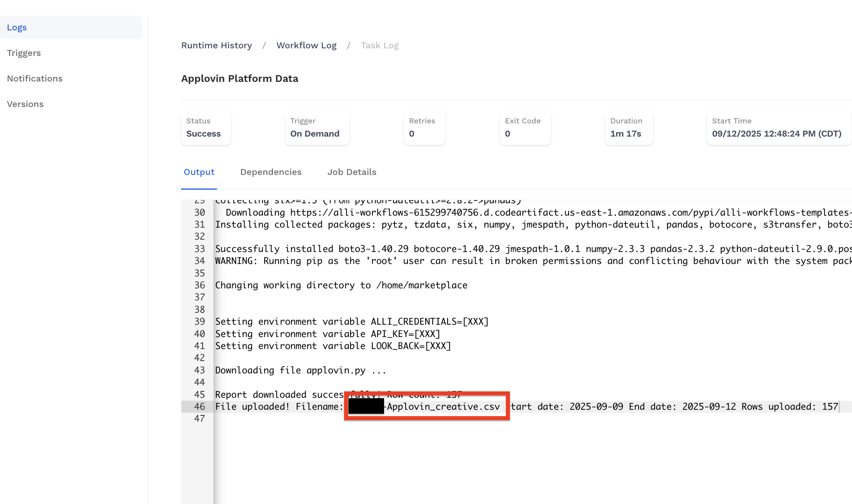This screenshot has width=852, height=504.
Task: Navigate to Workflow Log via breadcrumb
Action: tap(306, 45)
